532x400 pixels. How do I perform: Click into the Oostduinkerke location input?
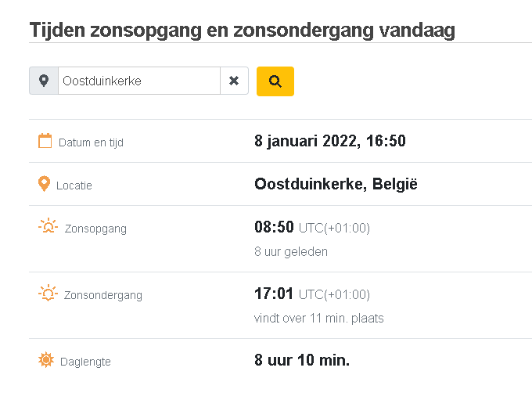(139, 81)
